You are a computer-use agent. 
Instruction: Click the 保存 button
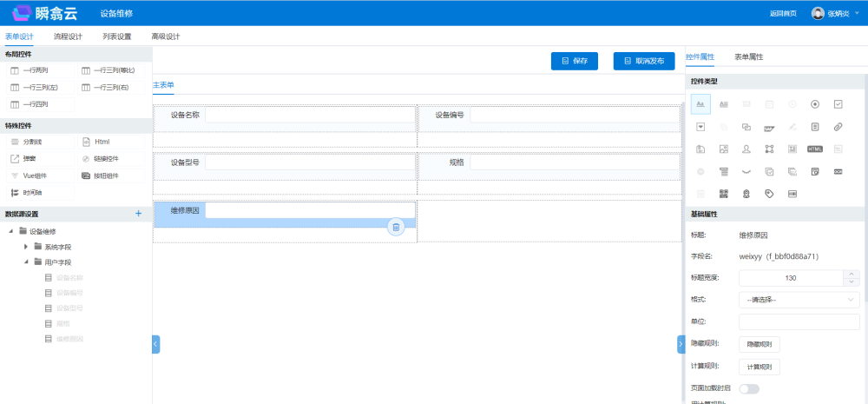pos(575,61)
